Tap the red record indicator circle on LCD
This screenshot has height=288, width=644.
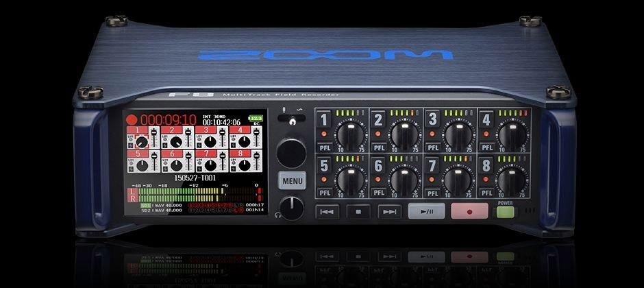(132, 119)
